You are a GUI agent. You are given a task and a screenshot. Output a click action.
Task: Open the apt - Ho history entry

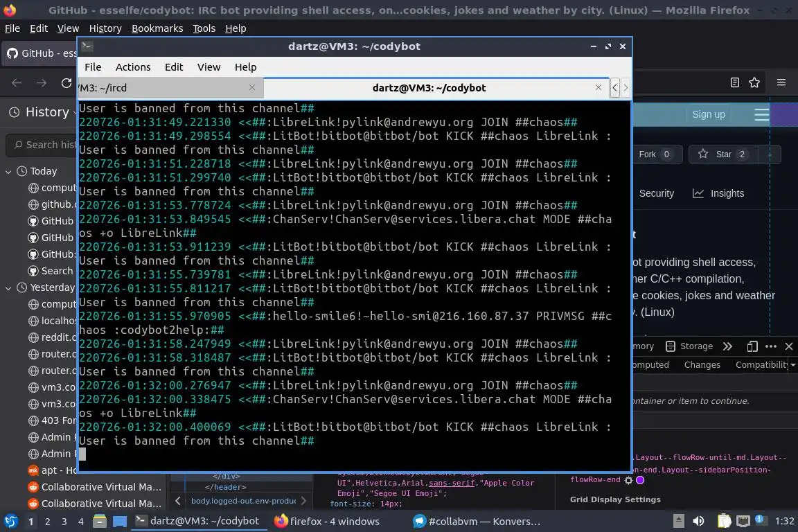pos(52,470)
